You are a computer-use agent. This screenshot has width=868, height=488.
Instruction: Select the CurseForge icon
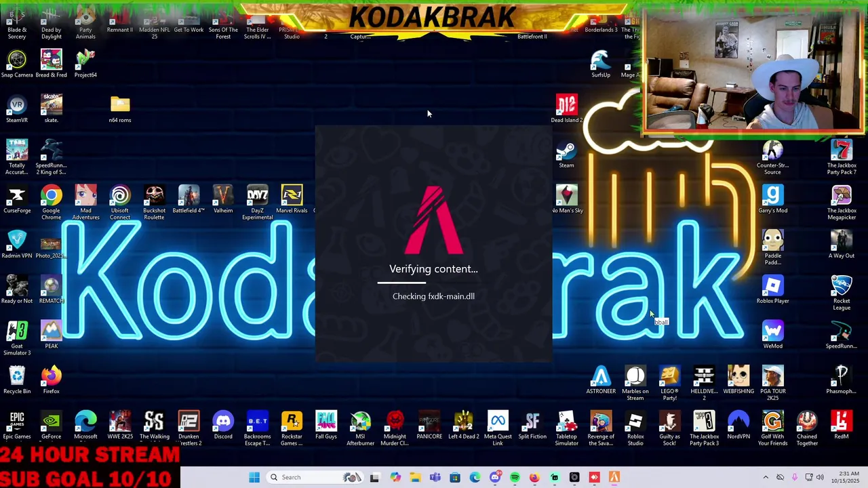pos(17,199)
